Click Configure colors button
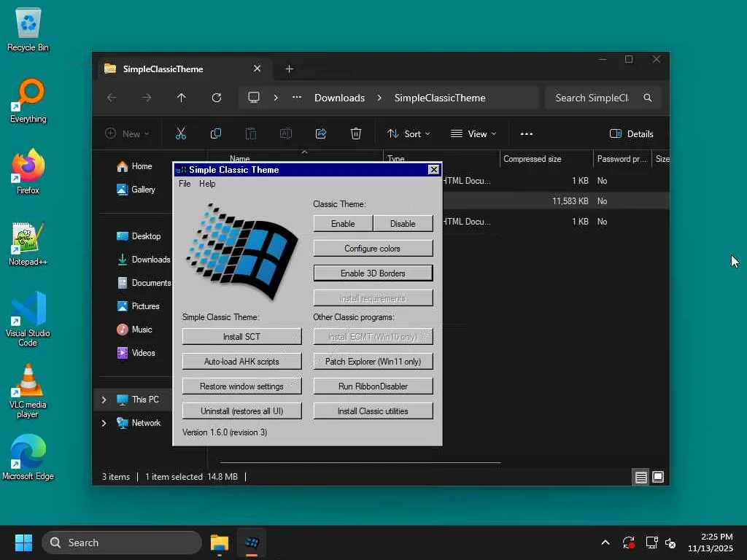This screenshot has width=747, height=560. pos(373,248)
